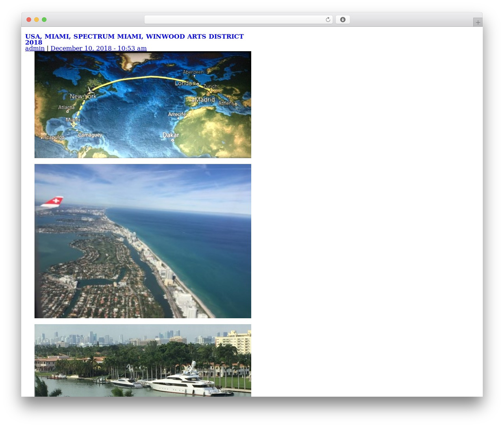Click the browser address bar field
The width and height of the screenshot is (504, 427).
(238, 20)
